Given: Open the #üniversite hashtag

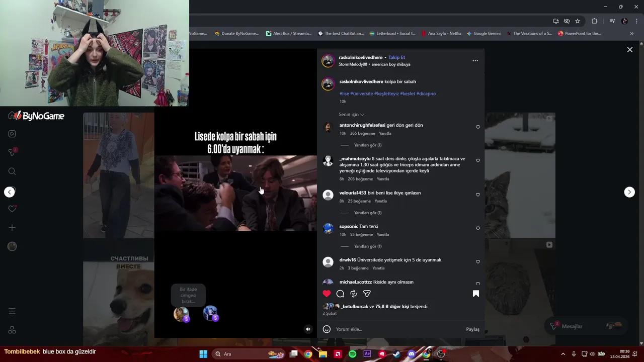Looking at the screenshot, I should [362, 94].
